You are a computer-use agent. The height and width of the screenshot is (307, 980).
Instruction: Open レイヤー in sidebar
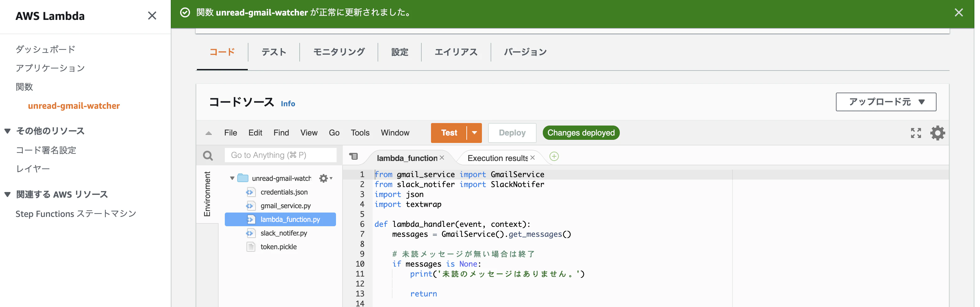pyautogui.click(x=33, y=169)
